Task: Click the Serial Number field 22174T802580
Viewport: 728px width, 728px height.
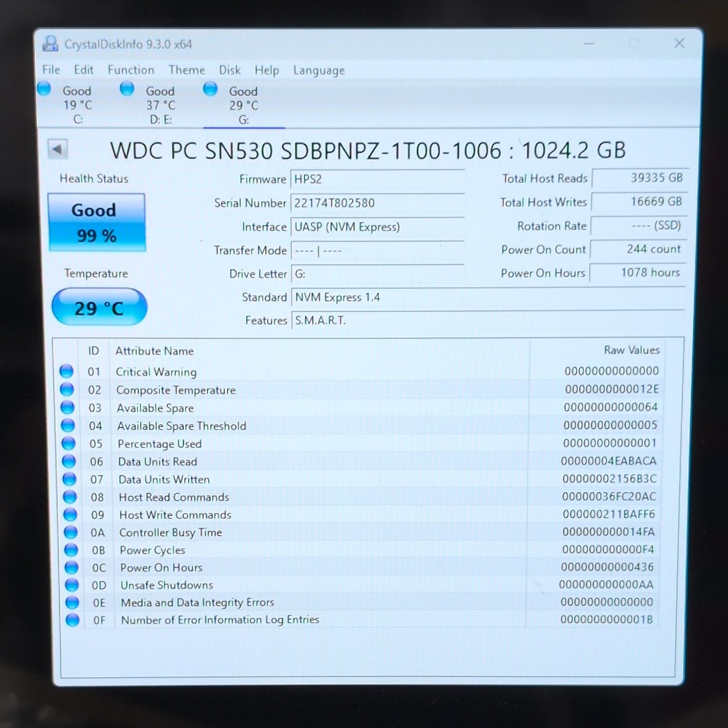Action: click(x=377, y=203)
